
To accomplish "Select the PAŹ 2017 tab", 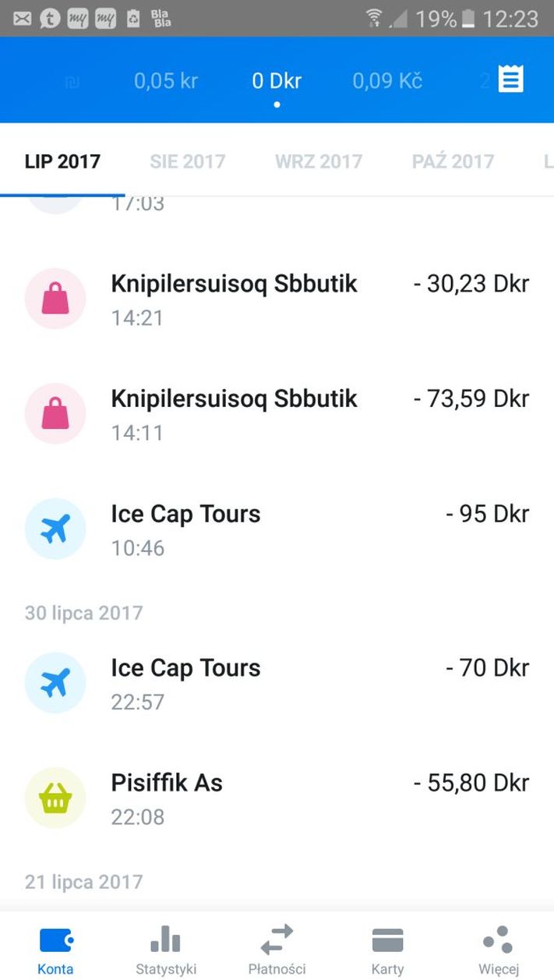I will tap(453, 161).
